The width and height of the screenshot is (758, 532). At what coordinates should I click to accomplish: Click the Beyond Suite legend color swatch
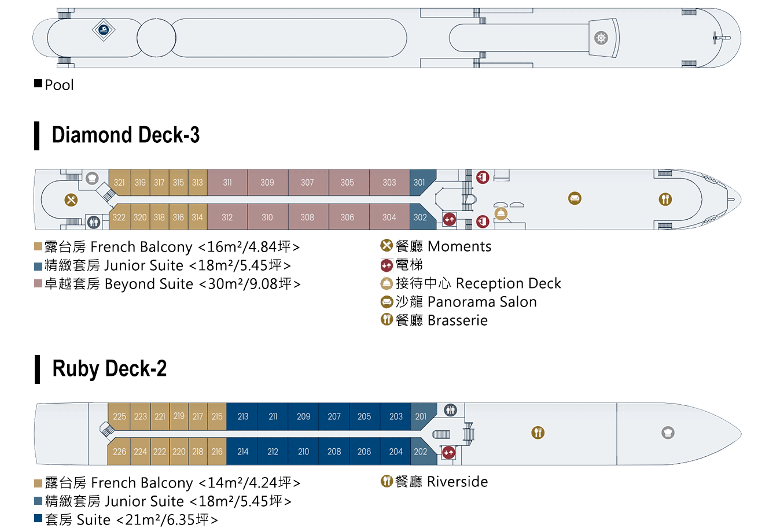[x=38, y=285]
